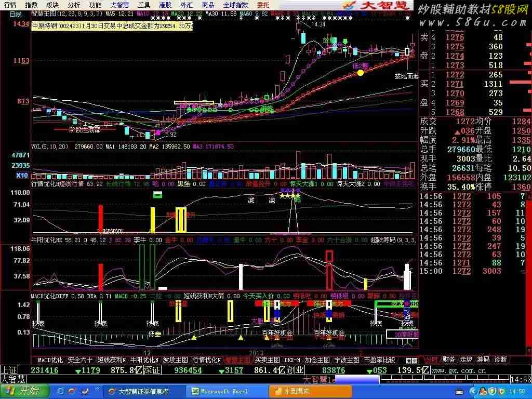This screenshot has width=532, height=399.
Task: Select the 市盈率比较 indicator tab
Action: (x=379, y=360)
